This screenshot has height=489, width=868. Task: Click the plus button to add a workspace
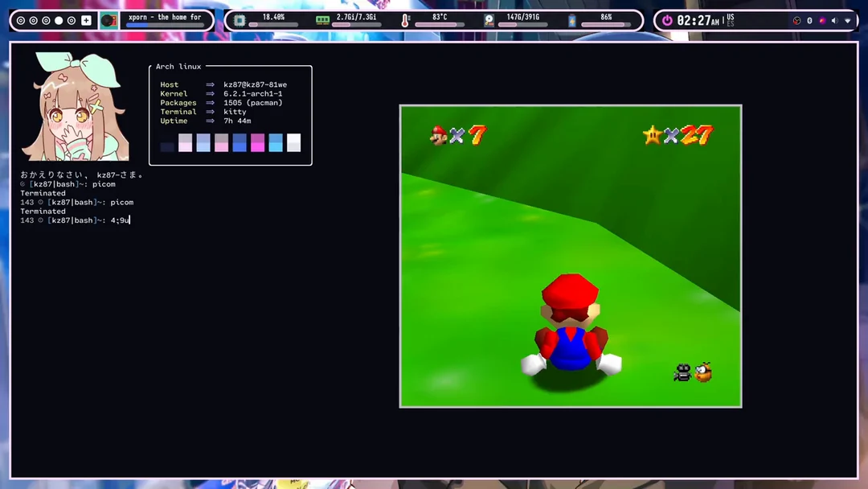click(x=85, y=20)
